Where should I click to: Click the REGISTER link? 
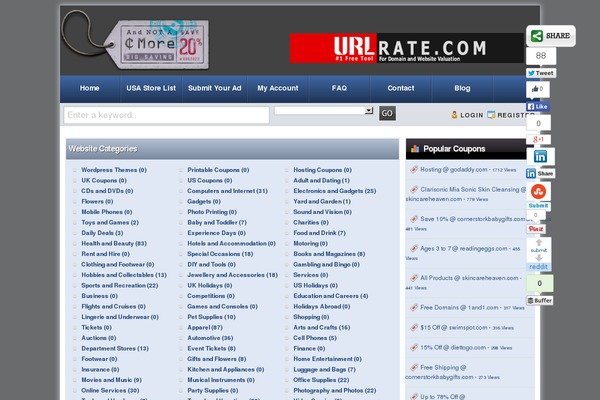pos(516,115)
